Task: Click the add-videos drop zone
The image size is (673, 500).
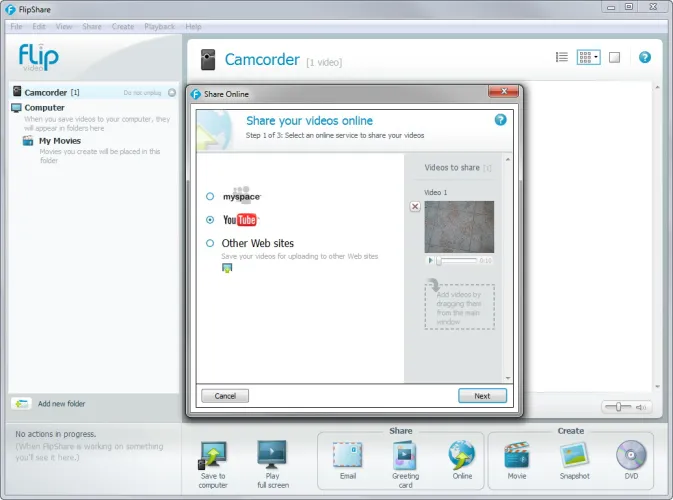Action: 459,307
